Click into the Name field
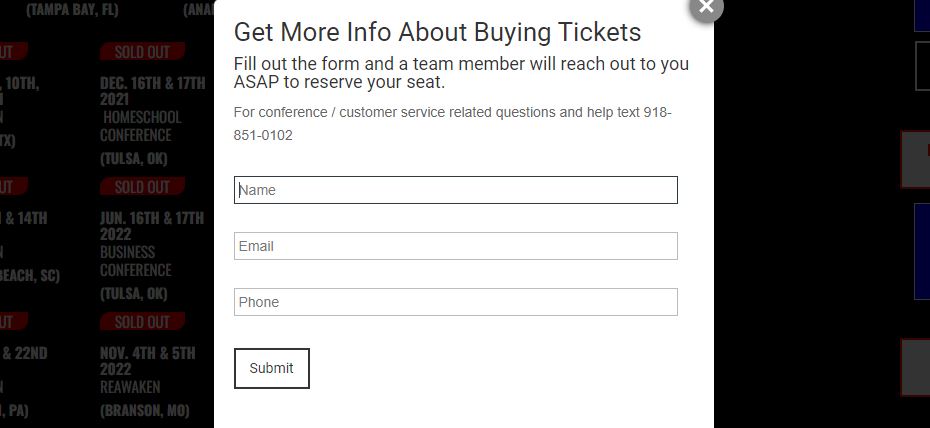The image size is (930, 428). [456, 190]
